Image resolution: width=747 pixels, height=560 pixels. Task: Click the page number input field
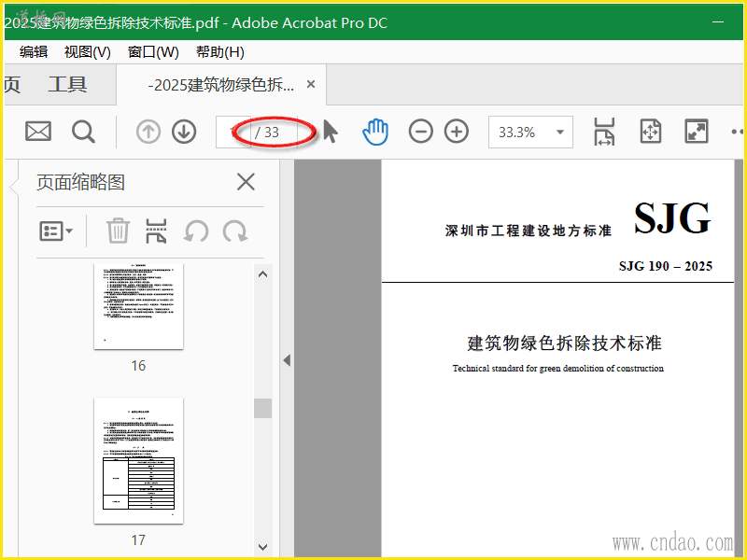[233, 132]
